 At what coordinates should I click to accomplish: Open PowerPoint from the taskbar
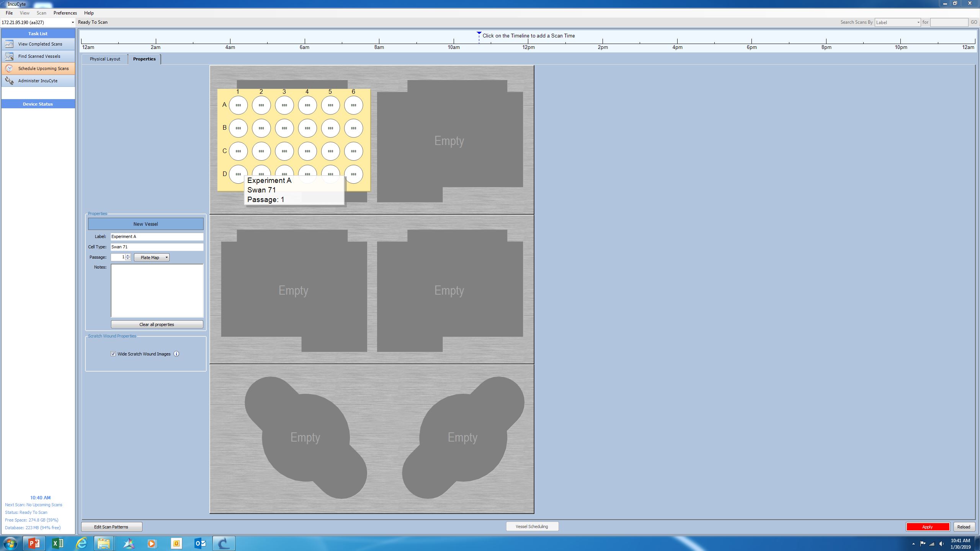pos(34,543)
